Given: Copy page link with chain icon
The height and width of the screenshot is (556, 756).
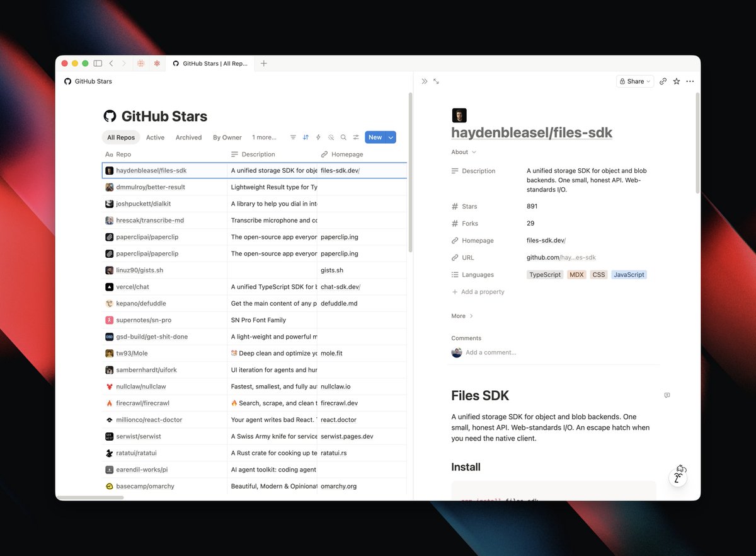Looking at the screenshot, I should 663,81.
